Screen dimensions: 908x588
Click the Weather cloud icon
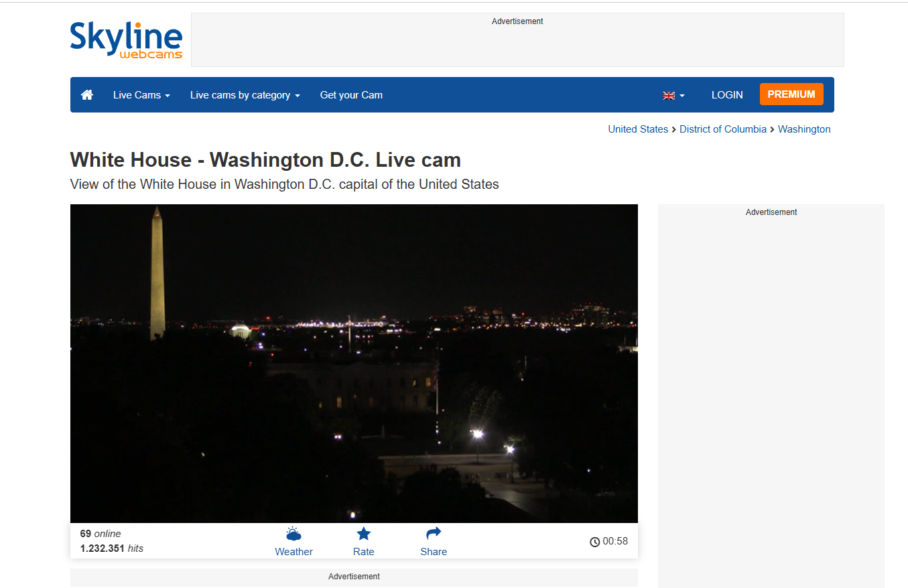point(294,534)
